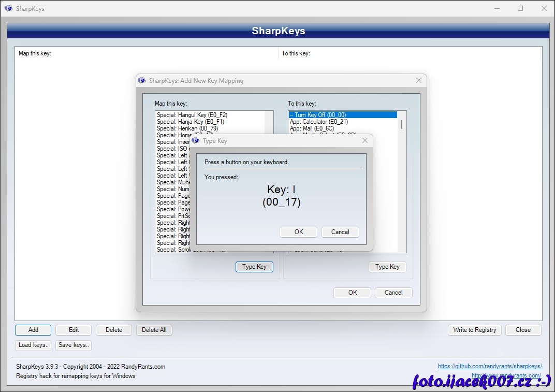Close the Add New Key Mapping dialog

(x=418, y=80)
